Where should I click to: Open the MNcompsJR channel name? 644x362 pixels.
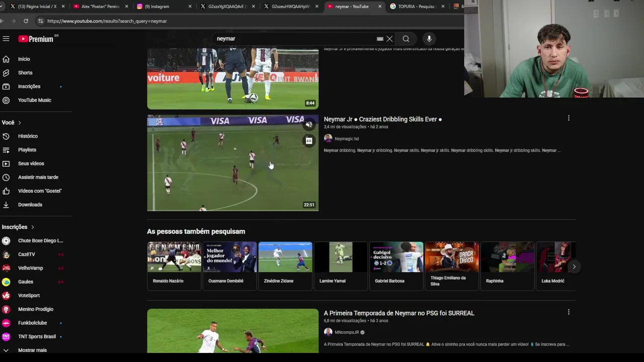pos(347,332)
